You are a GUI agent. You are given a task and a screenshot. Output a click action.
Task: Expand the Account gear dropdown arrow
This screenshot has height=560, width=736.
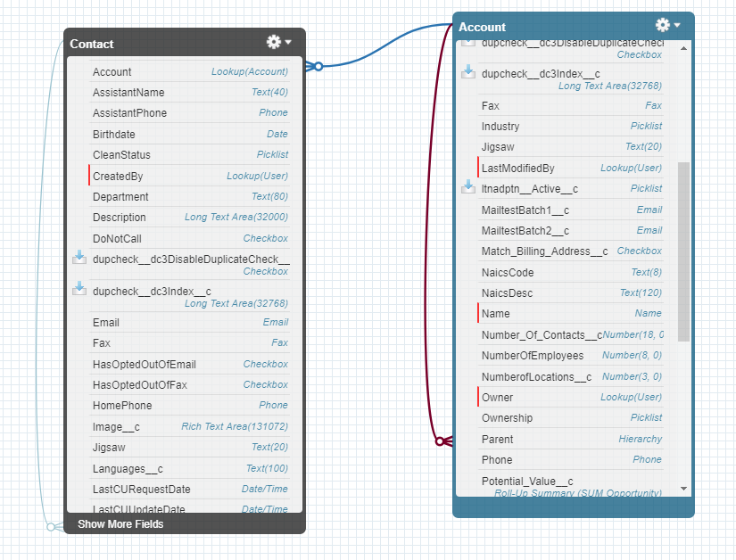pyautogui.click(x=677, y=25)
